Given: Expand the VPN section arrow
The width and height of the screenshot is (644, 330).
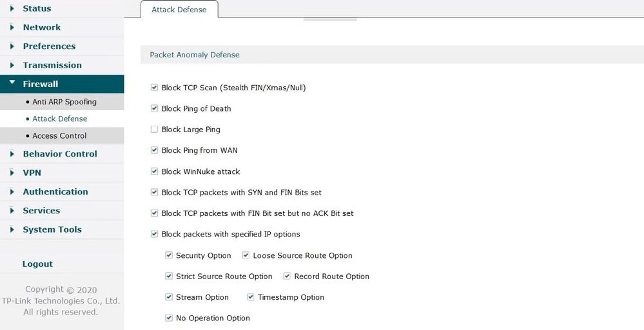Looking at the screenshot, I should pos(12,173).
